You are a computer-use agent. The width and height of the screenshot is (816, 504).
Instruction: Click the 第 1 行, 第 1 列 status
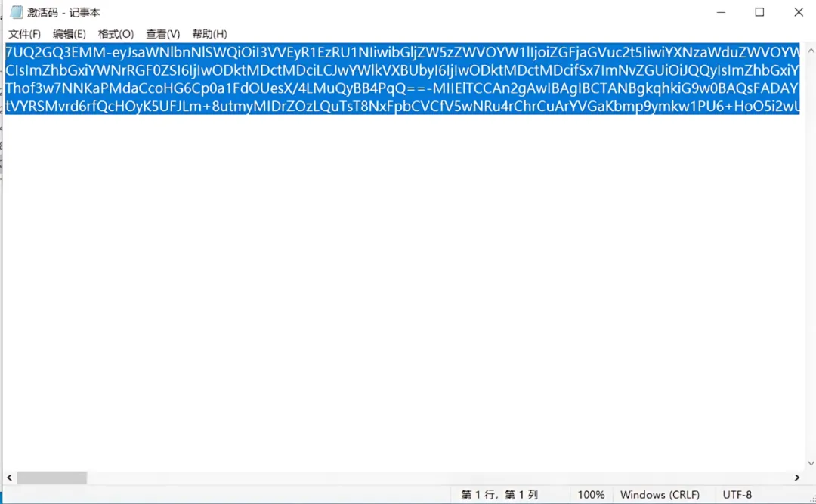click(499, 495)
